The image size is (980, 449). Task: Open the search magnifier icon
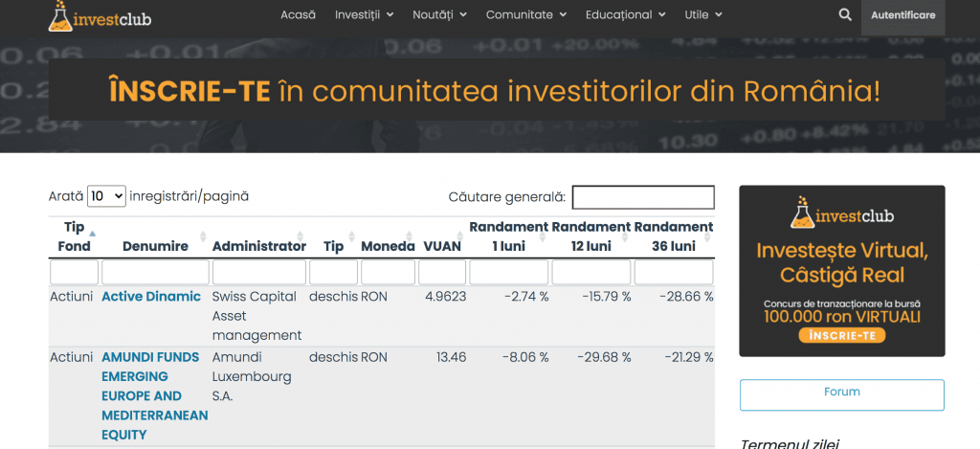845,15
